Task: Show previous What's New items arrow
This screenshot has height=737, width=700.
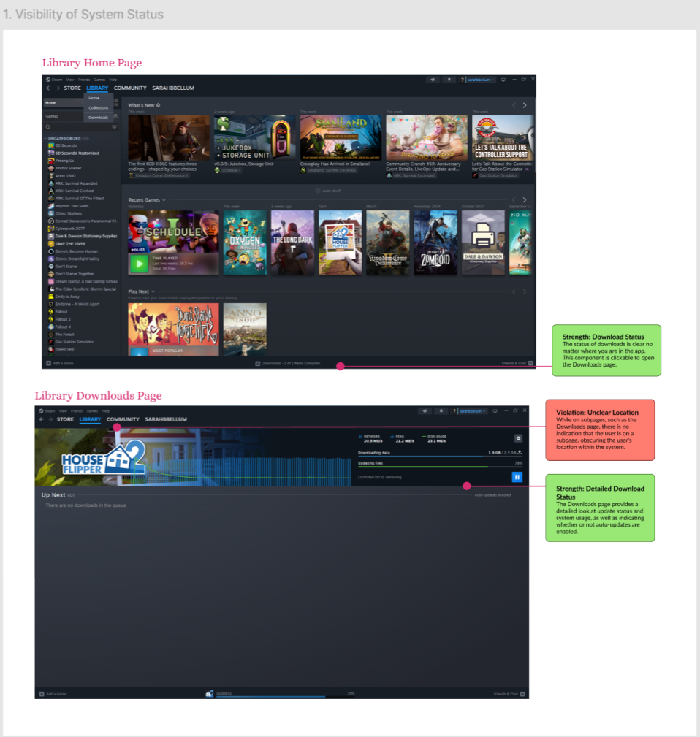Action: point(514,106)
